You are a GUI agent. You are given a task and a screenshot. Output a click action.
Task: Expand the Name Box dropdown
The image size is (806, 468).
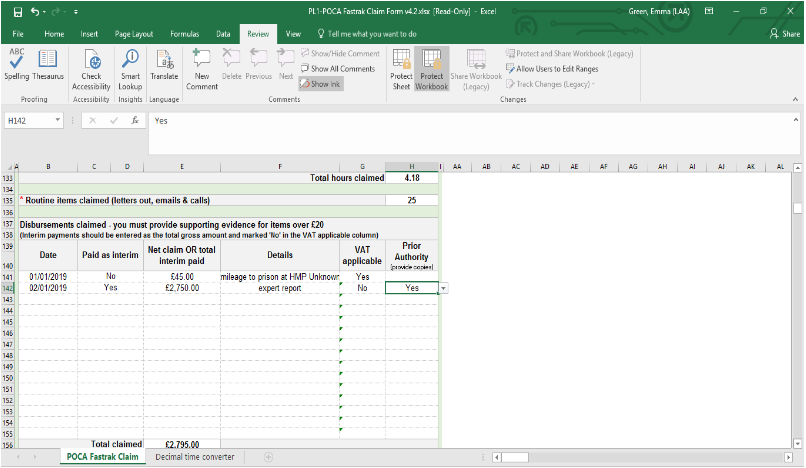click(59, 120)
